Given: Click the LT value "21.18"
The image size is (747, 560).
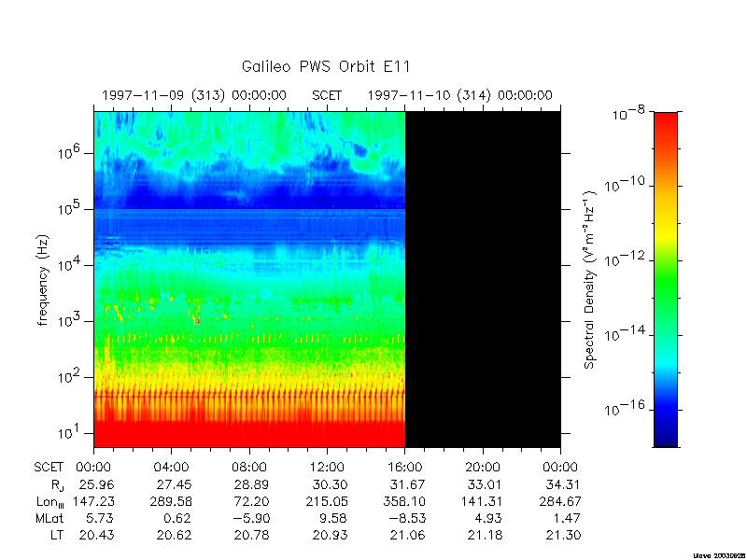Looking at the screenshot, I should coord(485,535).
